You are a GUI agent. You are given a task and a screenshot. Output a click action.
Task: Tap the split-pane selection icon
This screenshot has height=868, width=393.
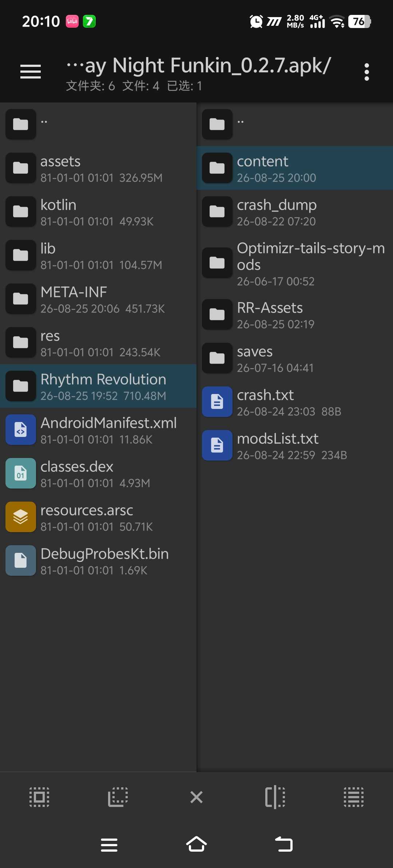pos(275,797)
